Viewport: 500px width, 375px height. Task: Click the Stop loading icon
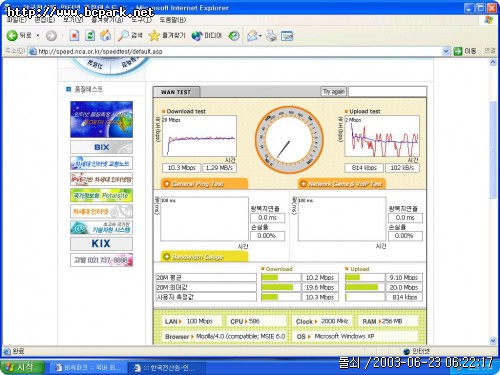(74, 35)
